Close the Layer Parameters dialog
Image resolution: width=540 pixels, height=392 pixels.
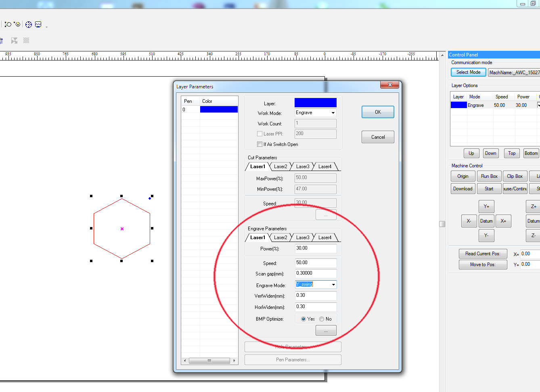(x=390, y=85)
